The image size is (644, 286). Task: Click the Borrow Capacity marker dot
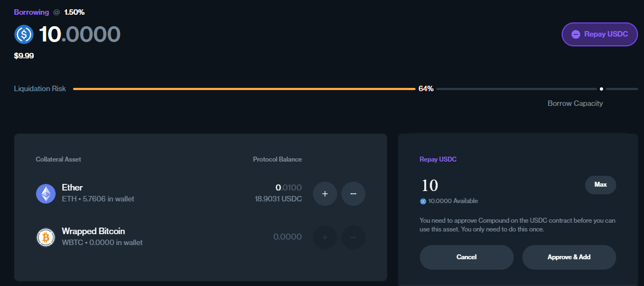click(601, 88)
